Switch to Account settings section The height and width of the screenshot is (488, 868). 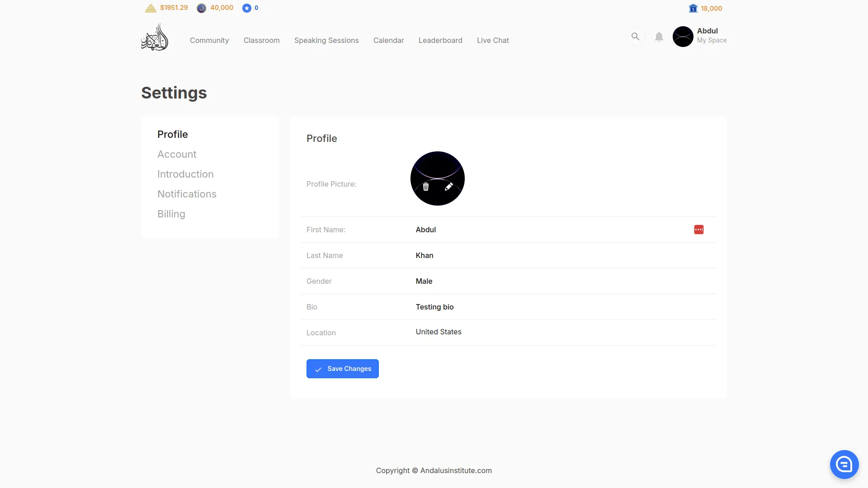click(177, 154)
